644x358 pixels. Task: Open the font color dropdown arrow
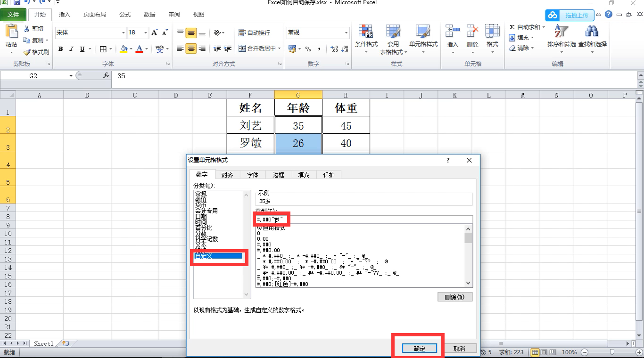(x=146, y=48)
